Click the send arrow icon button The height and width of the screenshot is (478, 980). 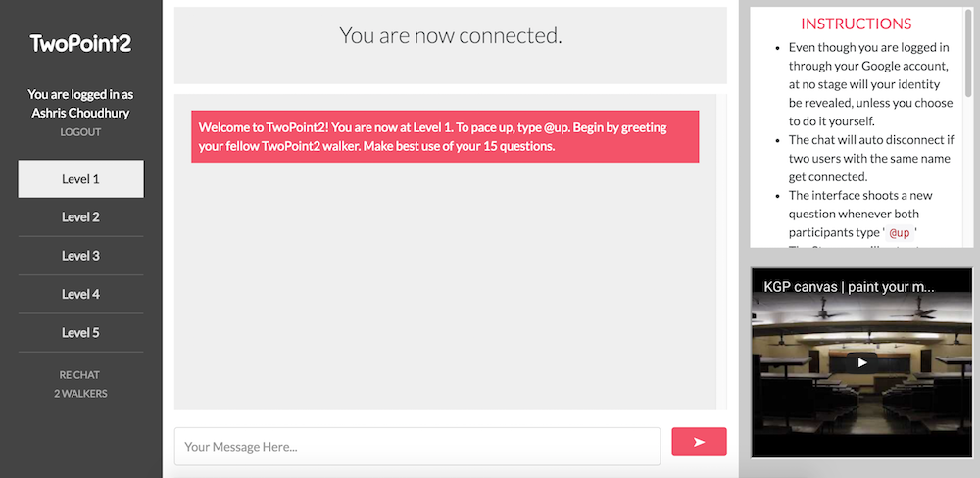699,442
